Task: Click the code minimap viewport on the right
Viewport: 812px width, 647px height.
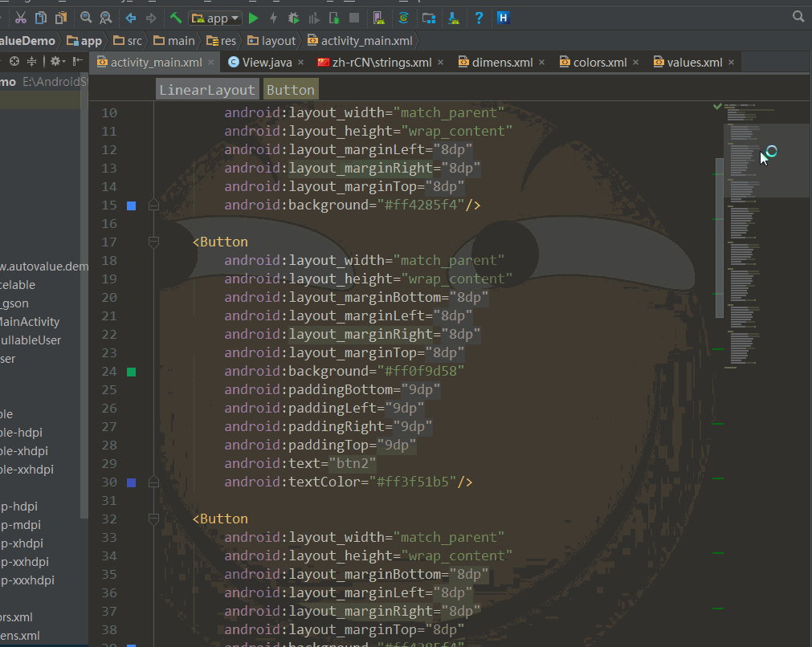Action: coord(766,161)
